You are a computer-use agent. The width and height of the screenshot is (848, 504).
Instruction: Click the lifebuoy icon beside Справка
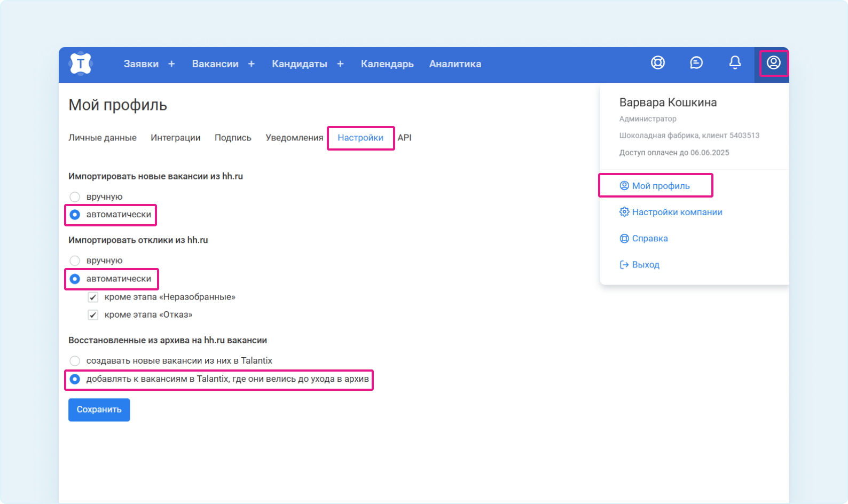[624, 238]
